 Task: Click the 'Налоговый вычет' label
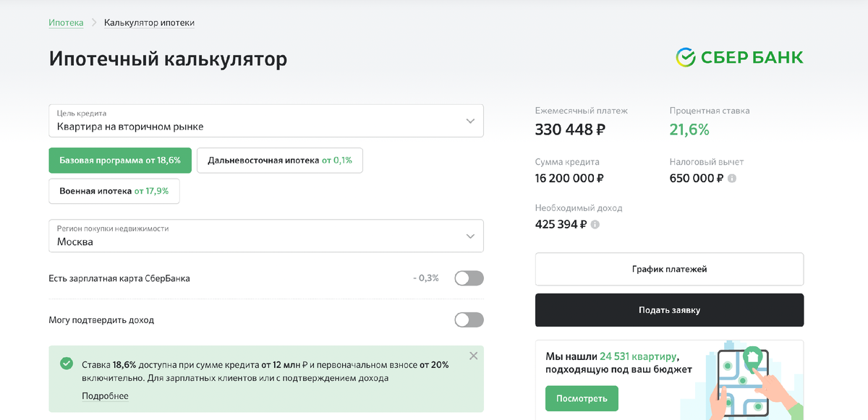click(707, 162)
